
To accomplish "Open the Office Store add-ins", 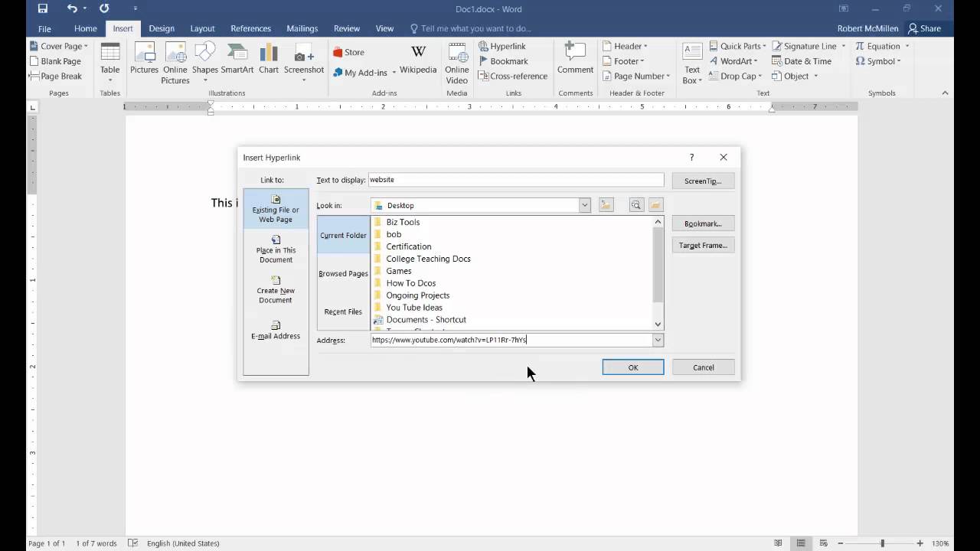I will 349,52.
